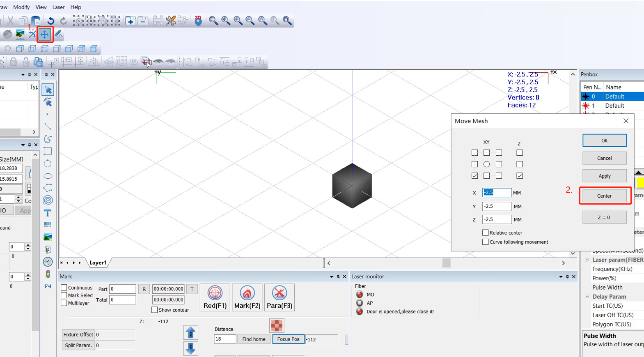Select the Polygon drawing tool
Viewport: 644px width, 357px height.
(x=48, y=188)
